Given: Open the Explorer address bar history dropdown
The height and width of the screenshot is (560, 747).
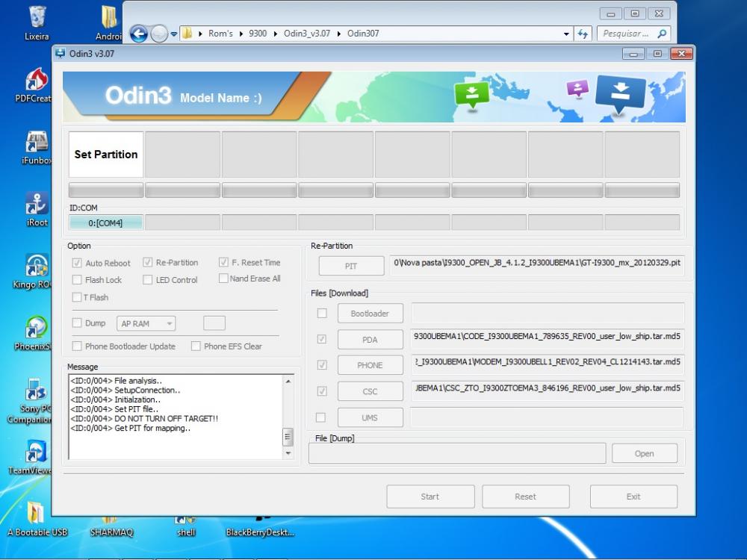Looking at the screenshot, I should pos(566,34).
